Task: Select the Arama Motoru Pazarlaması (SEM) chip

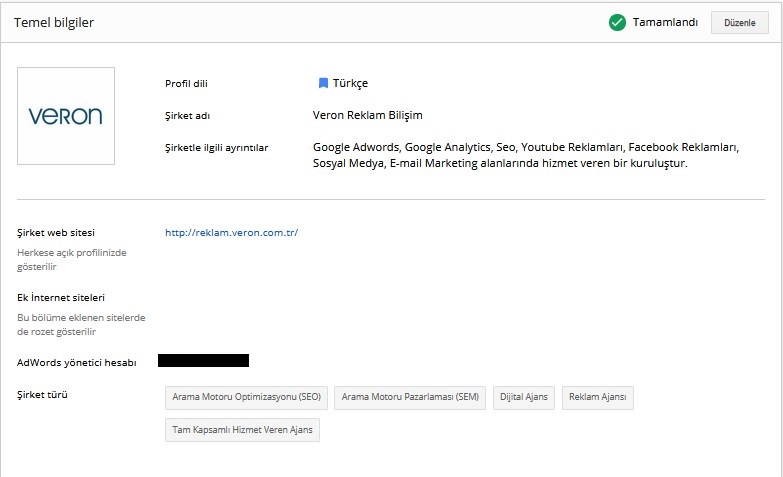Action: click(x=410, y=397)
